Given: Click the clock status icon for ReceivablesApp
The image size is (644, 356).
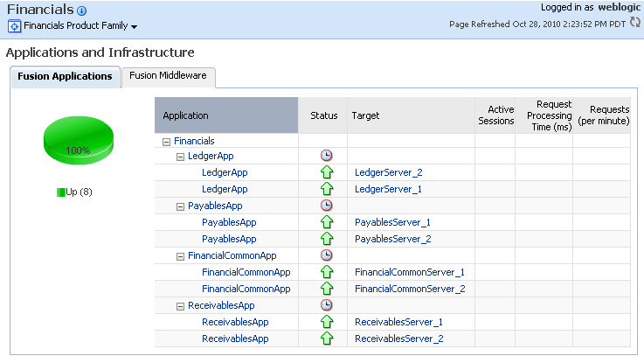Looking at the screenshot, I should pyautogui.click(x=327, y=305).
